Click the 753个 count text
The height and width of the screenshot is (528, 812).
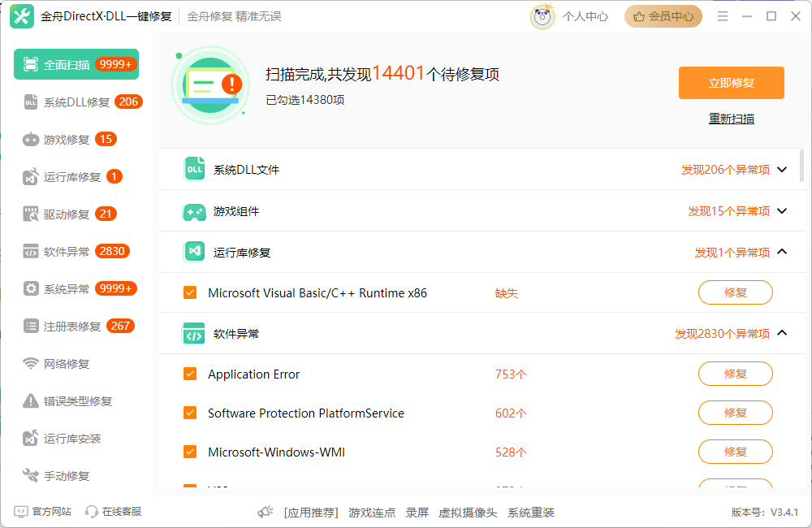click(x=511, y=374)
